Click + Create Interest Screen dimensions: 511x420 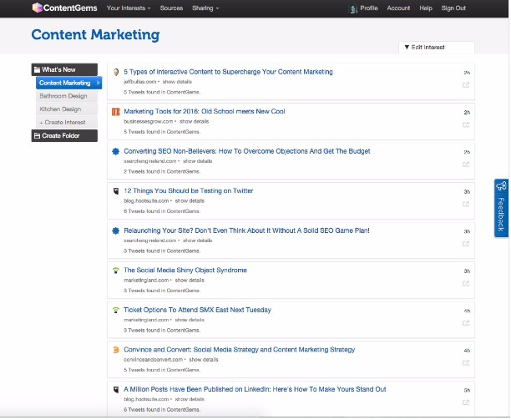coord(67,122)
